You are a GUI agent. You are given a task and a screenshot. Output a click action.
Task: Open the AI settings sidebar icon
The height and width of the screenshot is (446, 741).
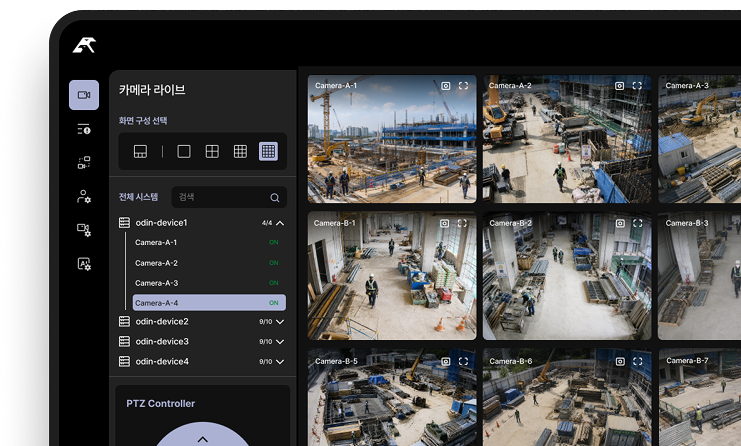[84, 264]
